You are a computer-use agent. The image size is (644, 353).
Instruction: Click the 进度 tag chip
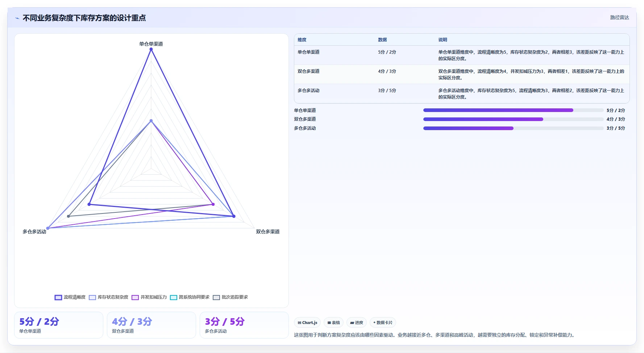[x=357, y=323]
